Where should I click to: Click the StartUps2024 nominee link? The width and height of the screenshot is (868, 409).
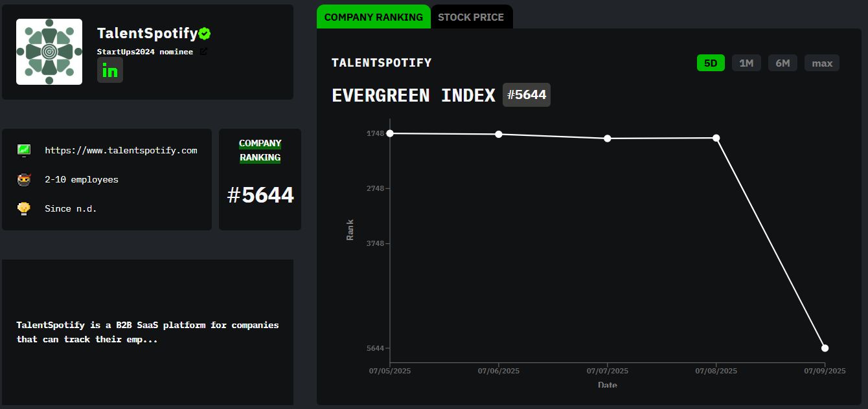[x=145, y=52]
